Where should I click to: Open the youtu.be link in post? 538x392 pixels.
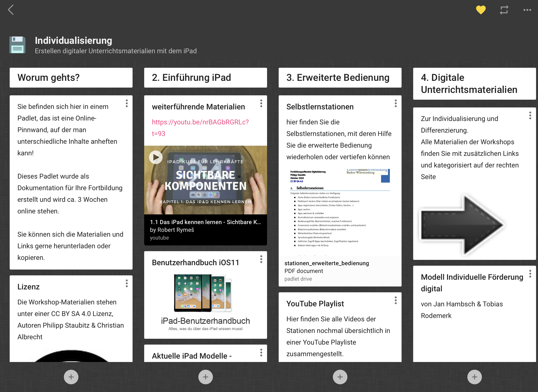pyautogui.click(x=200, y=122)
